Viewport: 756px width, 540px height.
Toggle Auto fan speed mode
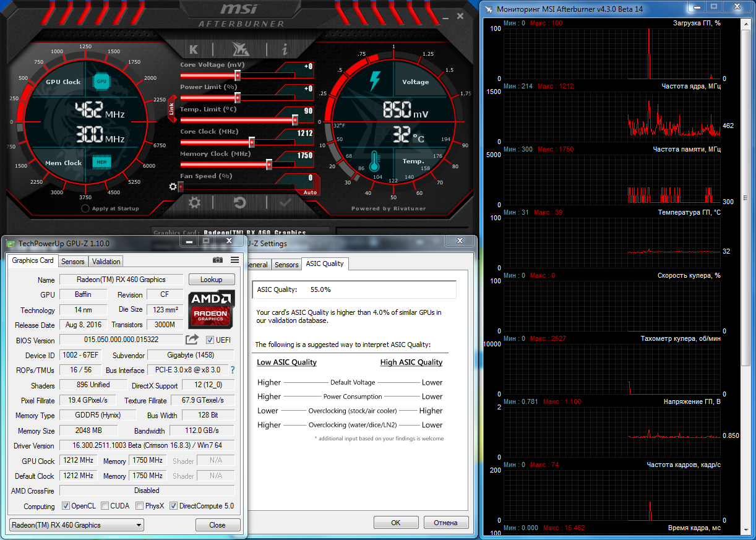pos(310,192)
